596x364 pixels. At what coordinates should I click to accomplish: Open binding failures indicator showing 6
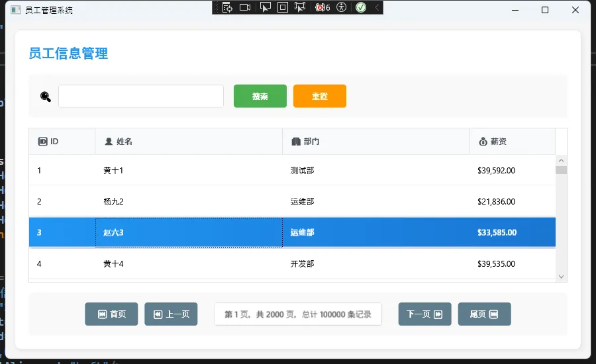tap(323, 7)
